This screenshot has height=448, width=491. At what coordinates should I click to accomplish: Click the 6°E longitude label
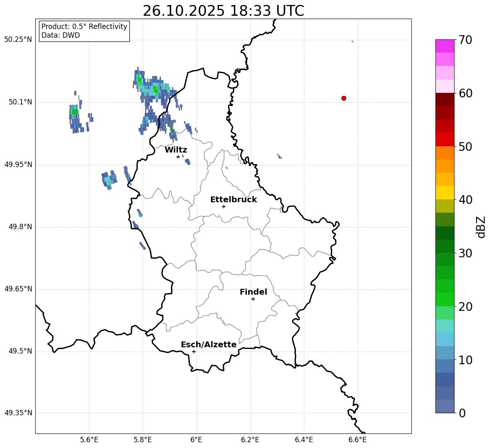pyautogui.click(x=196, y=440)
